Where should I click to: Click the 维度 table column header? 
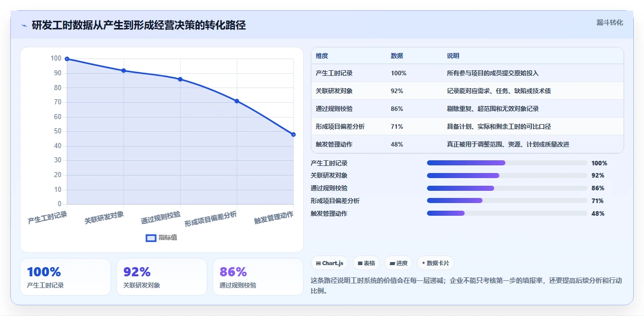[x=322, y=55]
